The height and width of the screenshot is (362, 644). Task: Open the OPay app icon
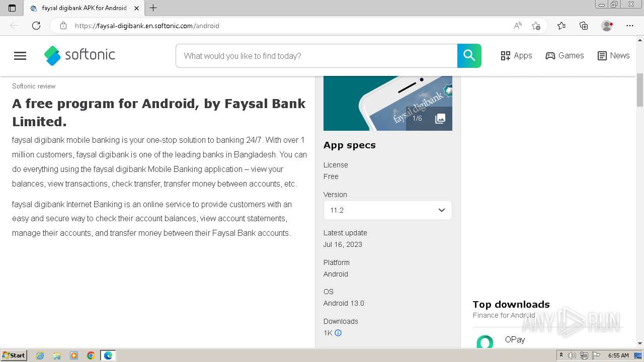pyautogui.click(x=485, y=342)
